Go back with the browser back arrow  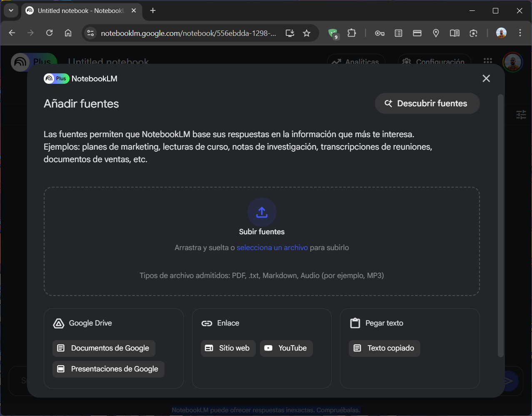(x=12, y=33)
